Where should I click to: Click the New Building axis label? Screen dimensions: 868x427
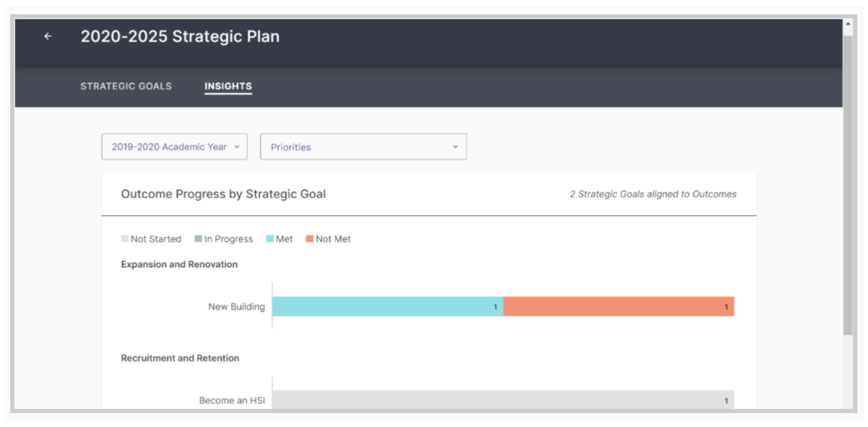(236, 306)
